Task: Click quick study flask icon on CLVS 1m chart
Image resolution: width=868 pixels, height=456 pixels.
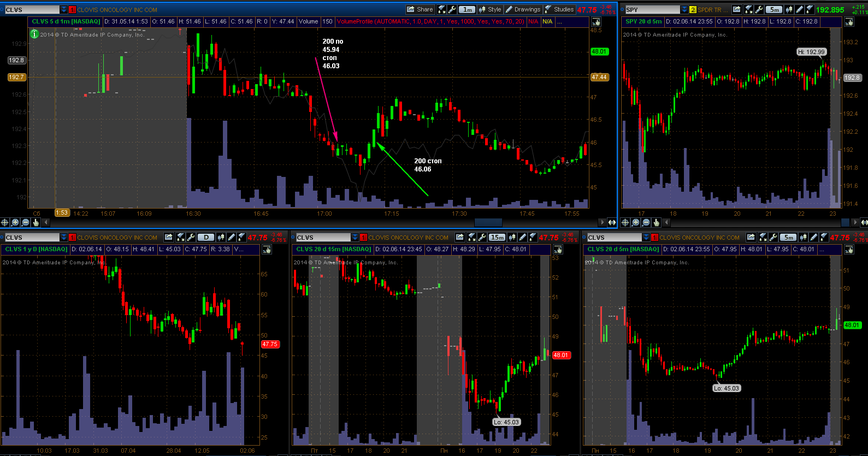Action: [x=442, y=9]
